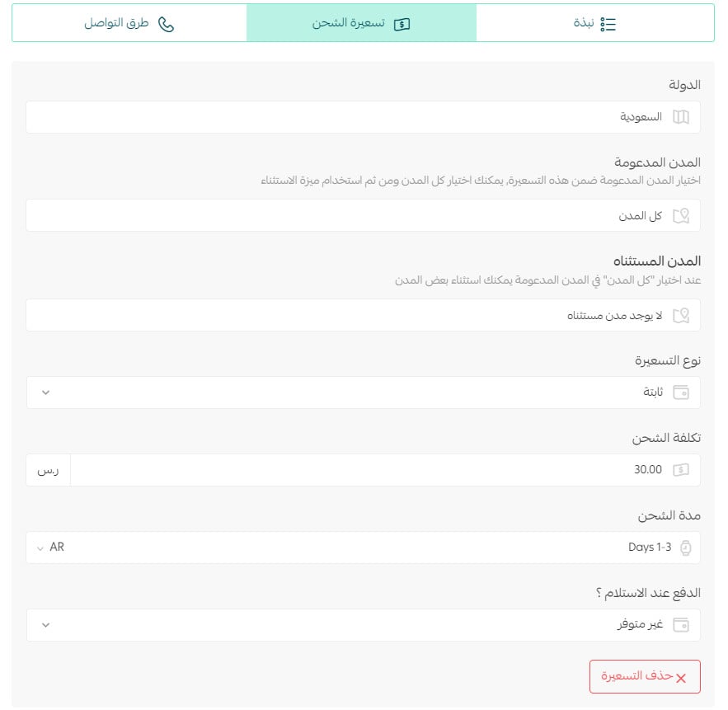The height and width of the screenshot is (710, 728).
Task: Click the money icon in تكلفة الشحن field
Action: tap(681, 470)
